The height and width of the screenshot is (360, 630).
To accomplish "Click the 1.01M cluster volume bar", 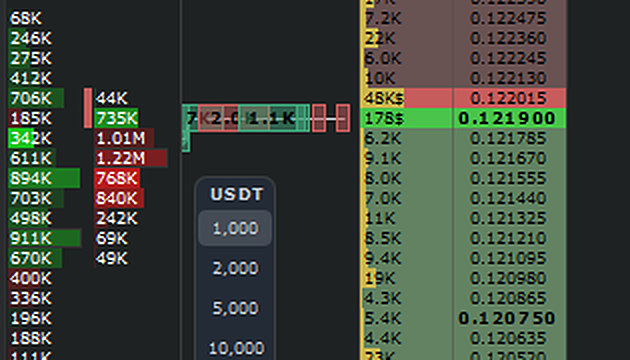I will (x=124, y=138).
